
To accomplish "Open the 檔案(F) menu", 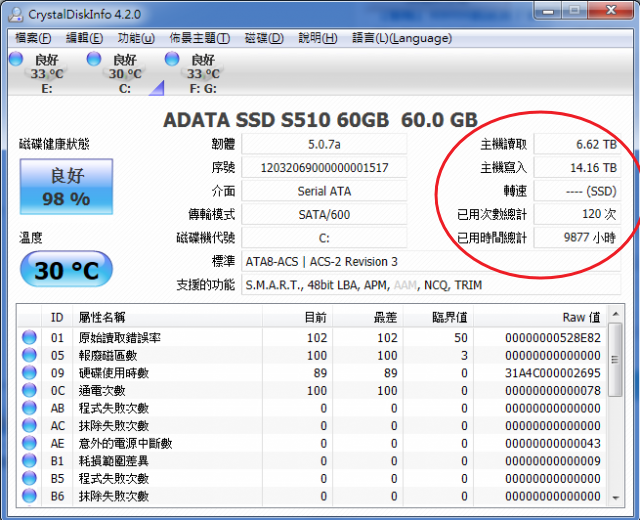I will 33,38.
